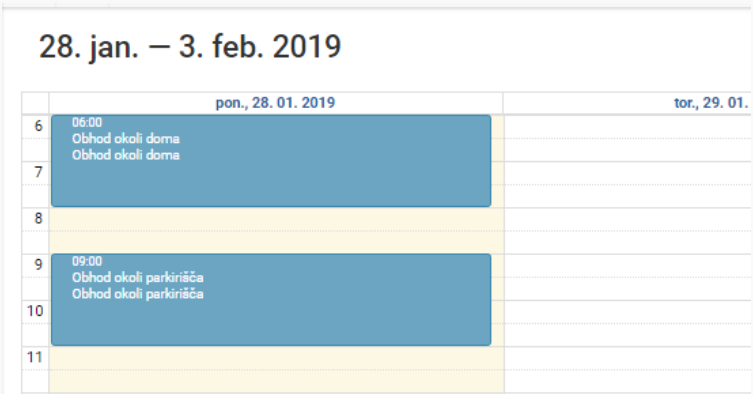This screenshot has width=753, height=394.
Task: Click the 6:30 slot on Tuesday
Action: (628, 150)
